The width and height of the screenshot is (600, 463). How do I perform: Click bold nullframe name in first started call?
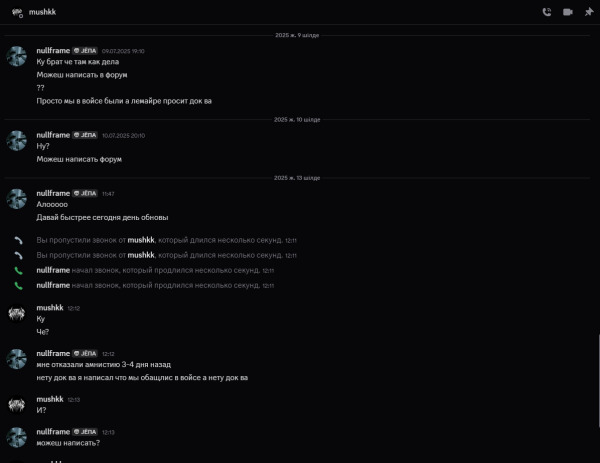[53, 270]
